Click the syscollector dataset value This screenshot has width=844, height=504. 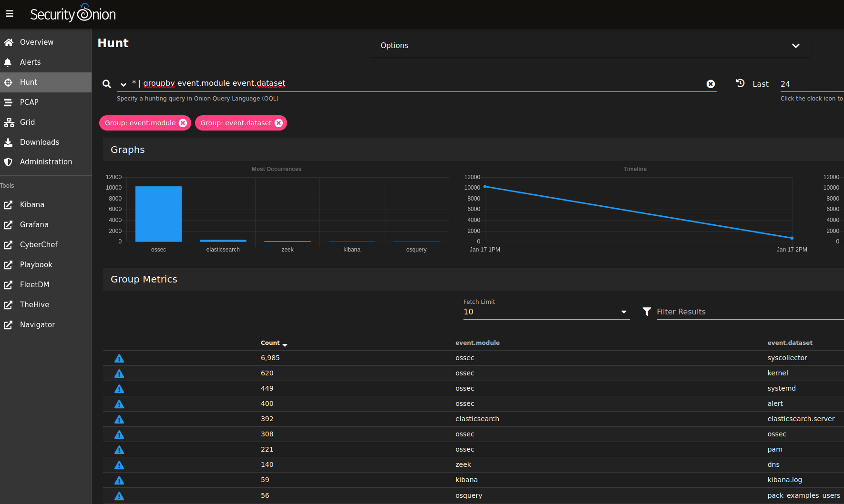click(787, 358)
